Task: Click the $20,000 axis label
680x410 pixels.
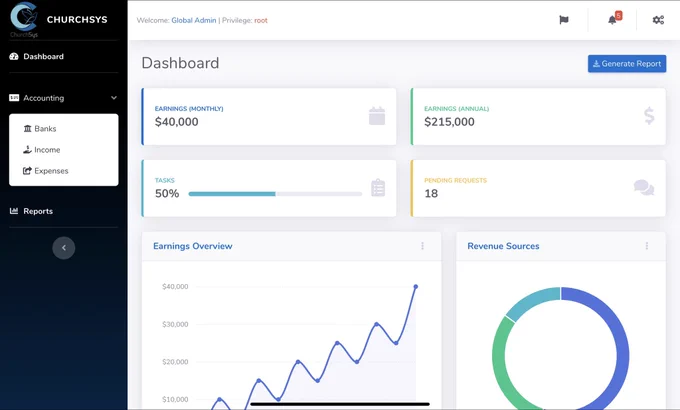Action: pyautogui.click(x=175, y=362)
